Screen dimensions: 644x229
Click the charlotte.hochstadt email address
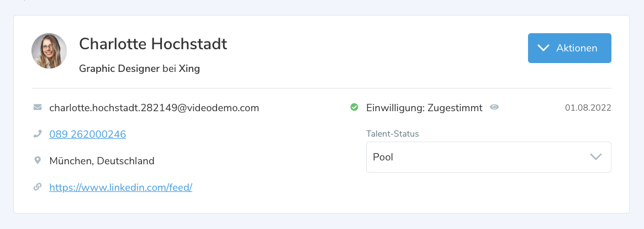[154, 108]
